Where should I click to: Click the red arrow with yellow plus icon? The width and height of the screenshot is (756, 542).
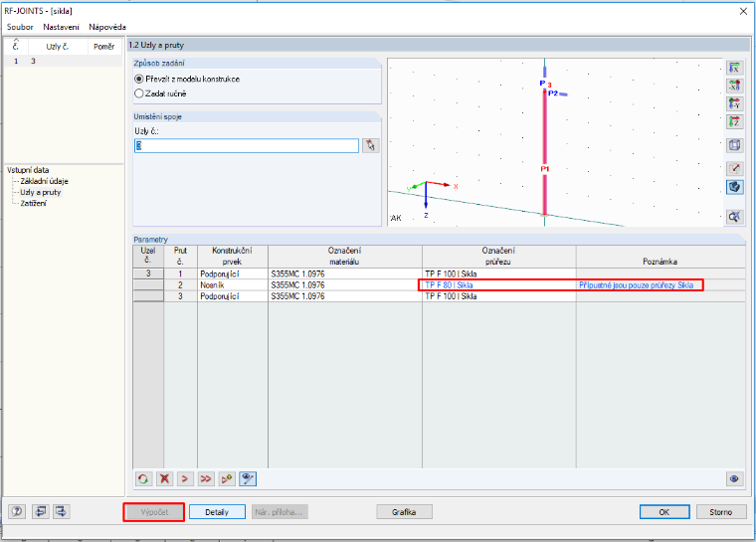[227, 478]
